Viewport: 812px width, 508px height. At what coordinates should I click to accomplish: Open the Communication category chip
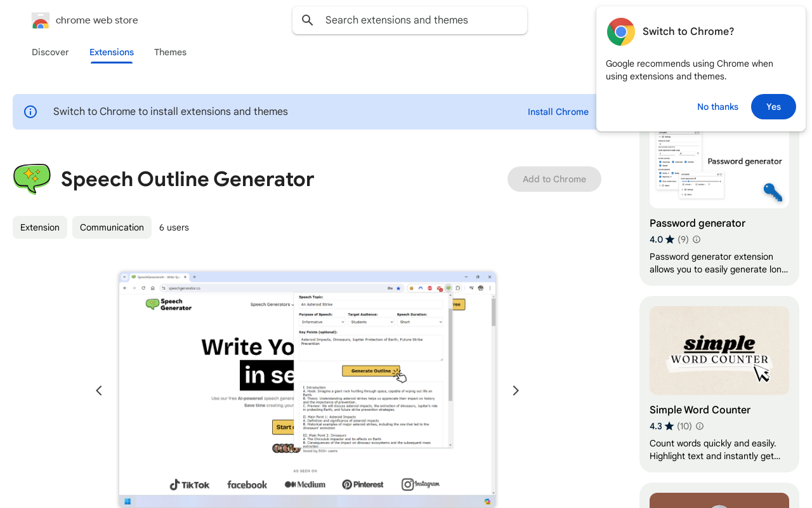coord(112,227)
